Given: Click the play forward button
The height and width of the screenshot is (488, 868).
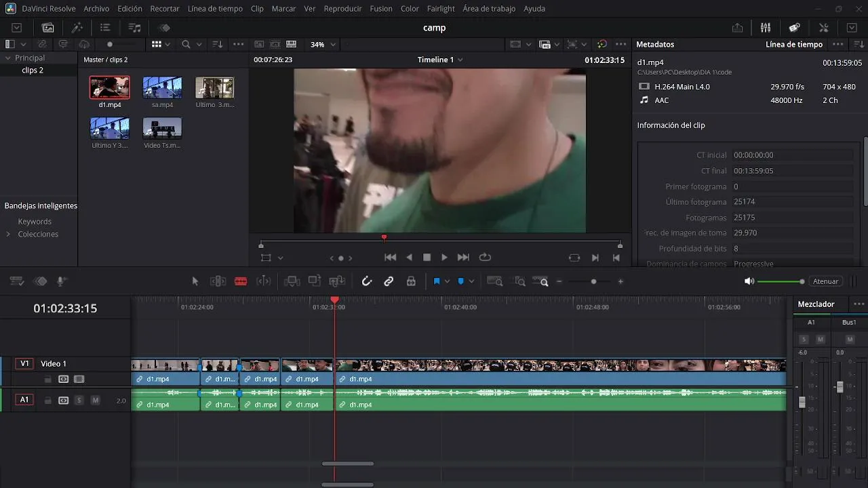Looking at the screenshot, I should (444, 258).
